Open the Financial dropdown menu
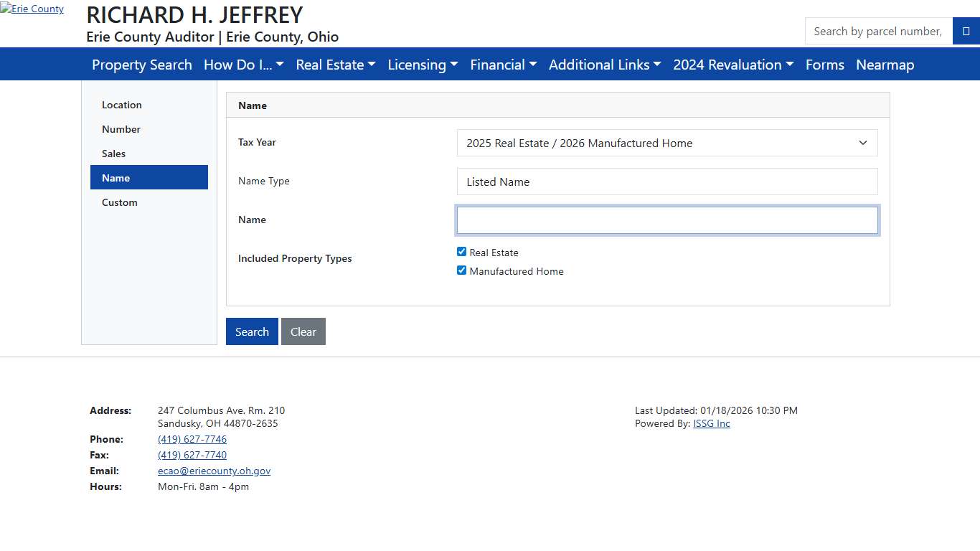 [503, 65]
